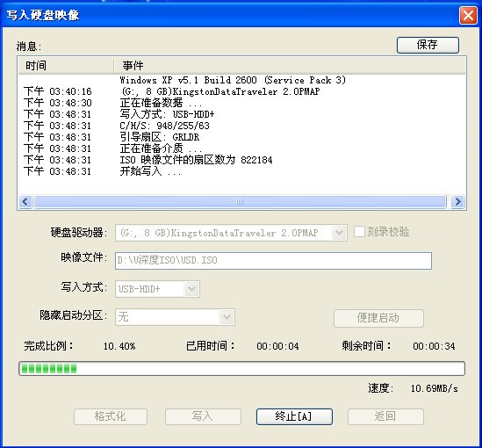Close the 写入硬盘映像 dialog
Viewport: 482px width, 448px height.
point(468,15)
